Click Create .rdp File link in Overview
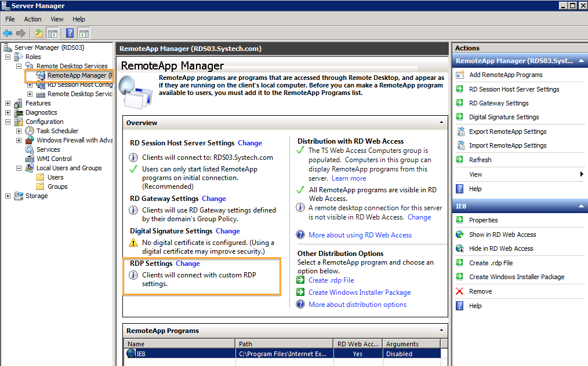 point(331,280)
